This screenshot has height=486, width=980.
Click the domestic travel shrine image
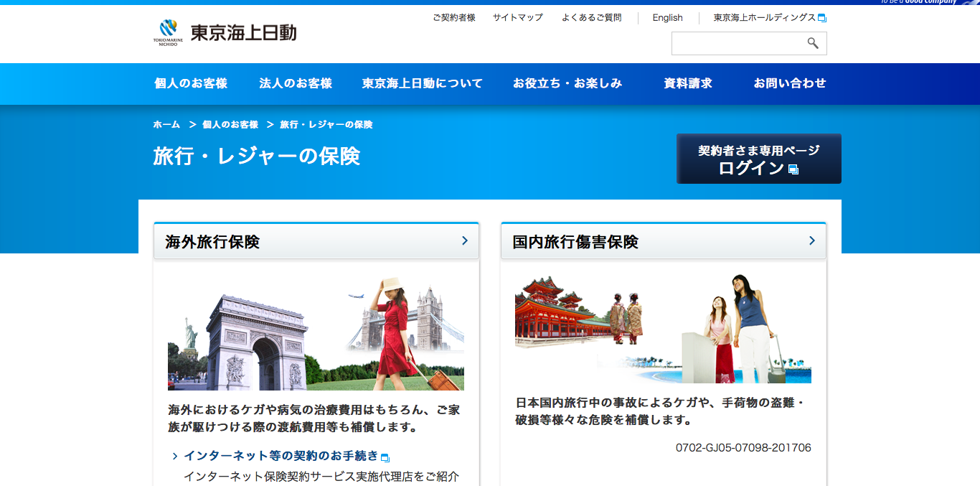(x=663, y=329)
